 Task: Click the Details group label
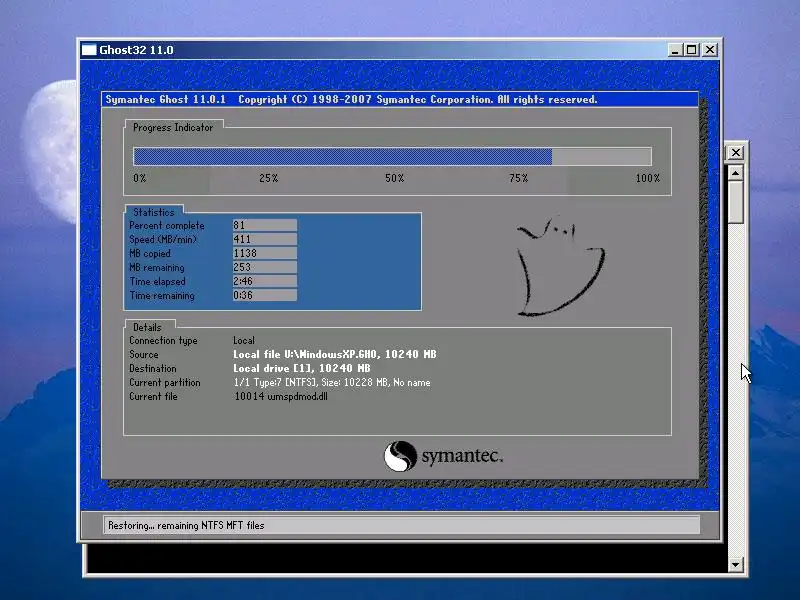pyautogui.click(x=147, y=328)
